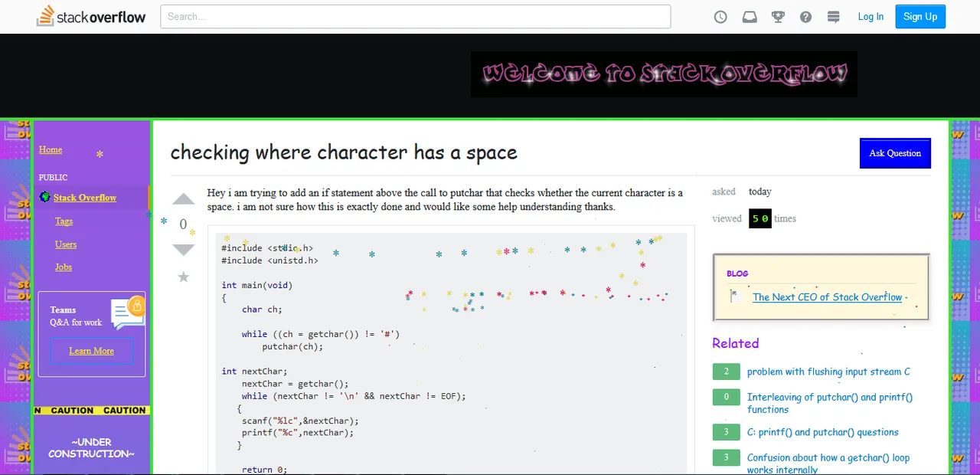Open The Next CEO of Stack Overflow

pyautogui.click(x=828, y=297)
